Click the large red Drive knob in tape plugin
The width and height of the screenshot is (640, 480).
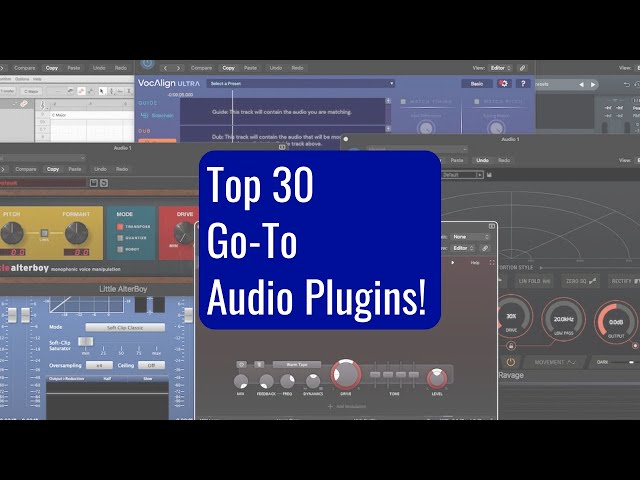pyautogui.click(x=346, y=375)
